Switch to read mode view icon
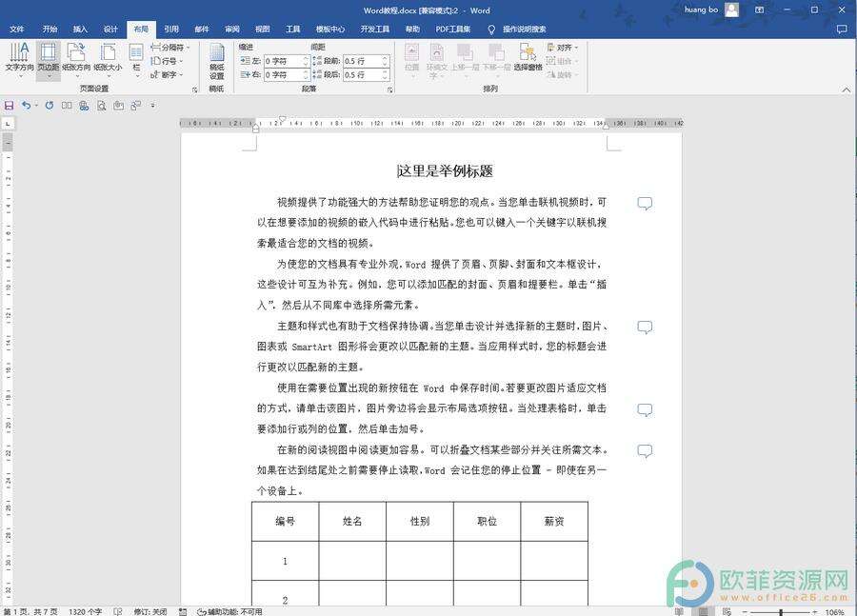The height and width of the screenshot is (616, 857). point(679,611)
